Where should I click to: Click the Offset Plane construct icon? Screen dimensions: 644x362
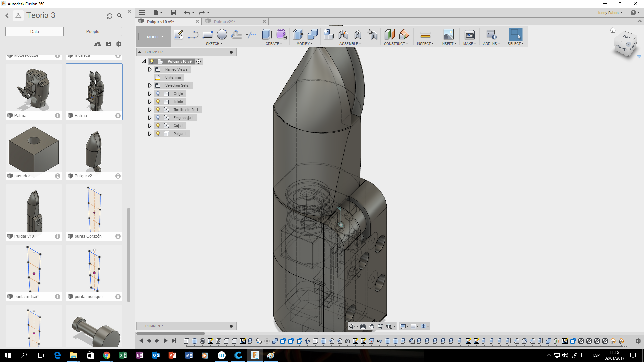coord(389,35)
